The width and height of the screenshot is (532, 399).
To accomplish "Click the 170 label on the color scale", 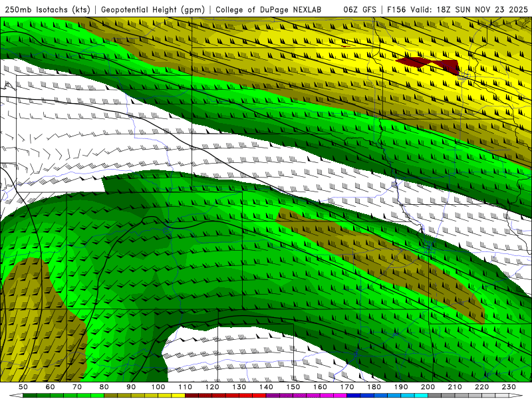I will click(347, 387).
